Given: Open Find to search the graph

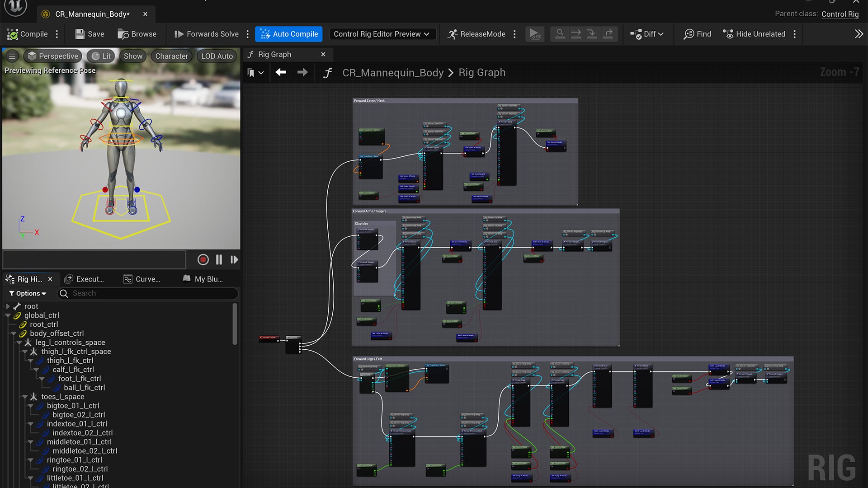Looking at the screenshot, I should [x=696, y=33].
